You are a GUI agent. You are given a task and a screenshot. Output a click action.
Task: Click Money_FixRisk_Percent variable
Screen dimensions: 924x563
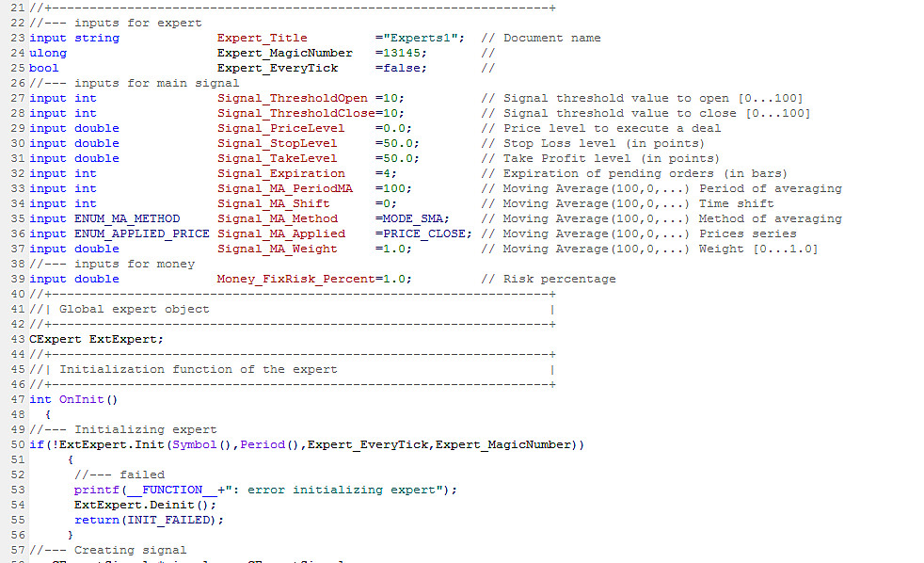click(295, 279)
